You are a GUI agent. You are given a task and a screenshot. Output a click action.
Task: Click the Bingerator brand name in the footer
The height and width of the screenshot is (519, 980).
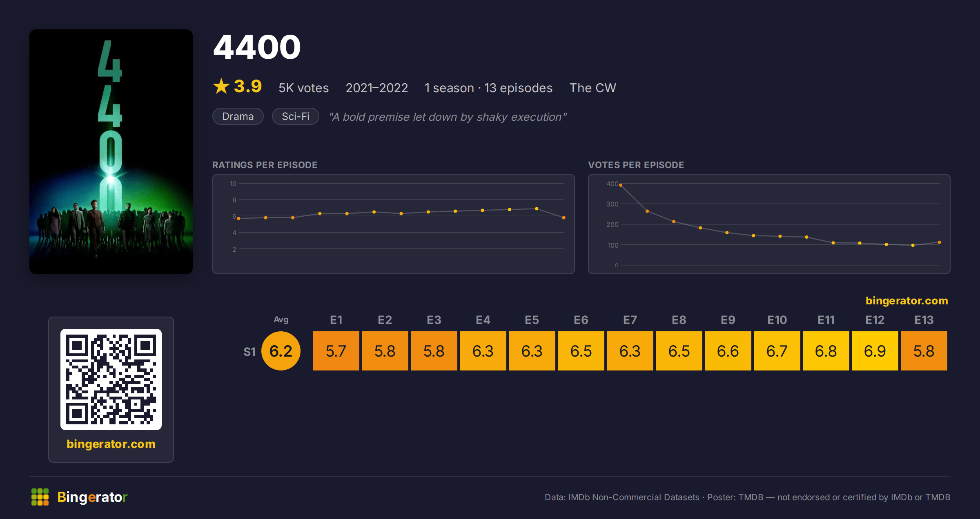click(92, 497)
